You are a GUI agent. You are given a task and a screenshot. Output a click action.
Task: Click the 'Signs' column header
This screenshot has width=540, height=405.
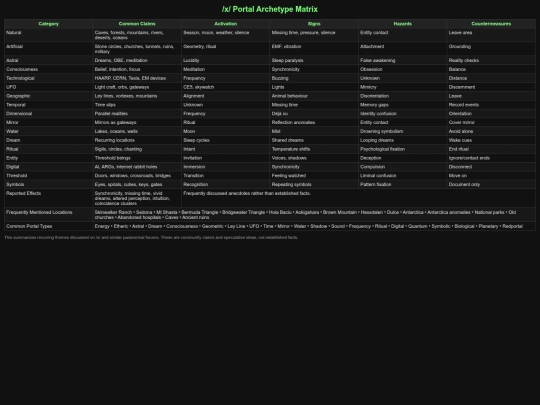pyautogui.click(x=314, y=24)
